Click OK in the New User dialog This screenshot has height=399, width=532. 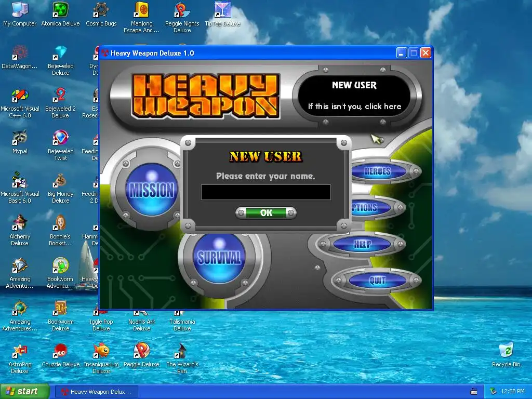[x=266, y=212]
